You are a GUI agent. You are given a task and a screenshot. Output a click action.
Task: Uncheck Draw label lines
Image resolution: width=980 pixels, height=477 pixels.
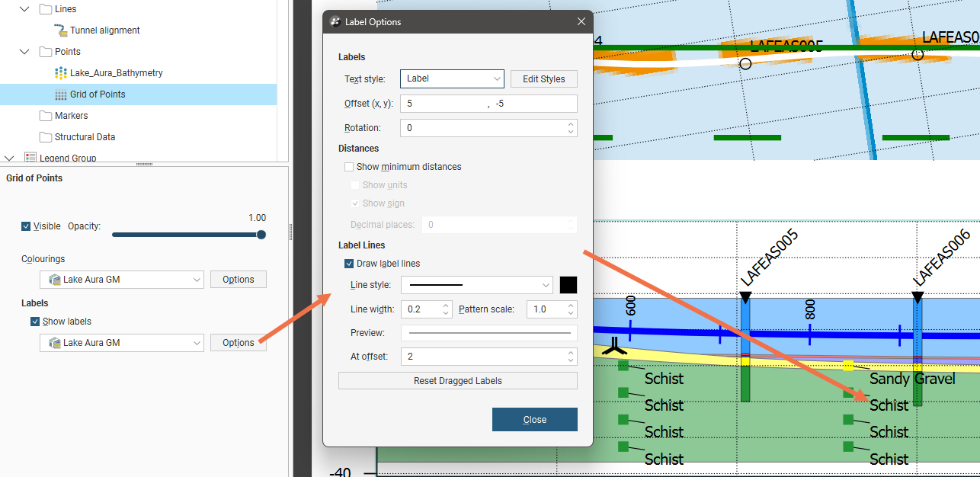[x=349, y=264]
